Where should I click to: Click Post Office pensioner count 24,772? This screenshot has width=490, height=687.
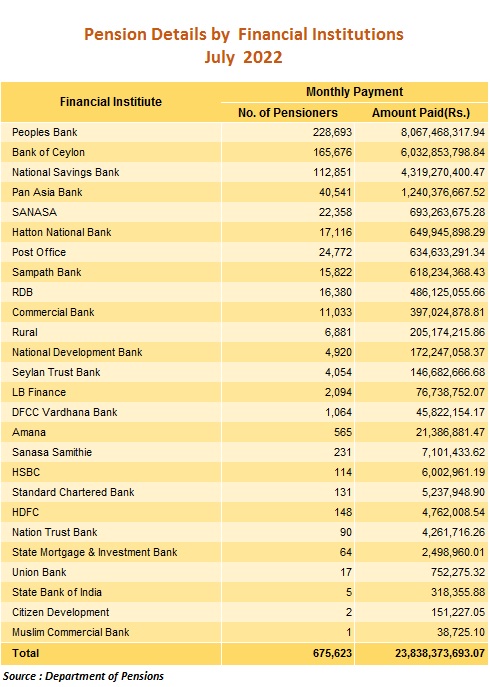pos(335,252)
